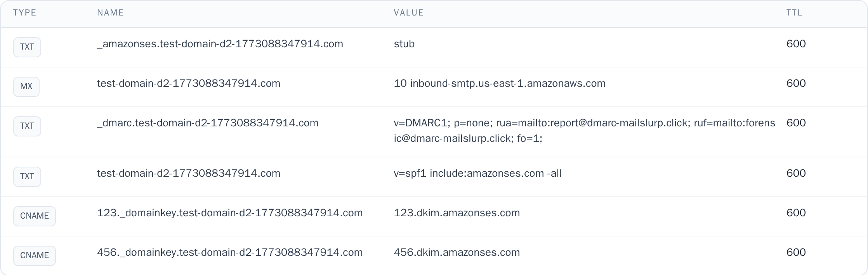Click the 456.dkim.amazonses.com value

coord(457,252)
